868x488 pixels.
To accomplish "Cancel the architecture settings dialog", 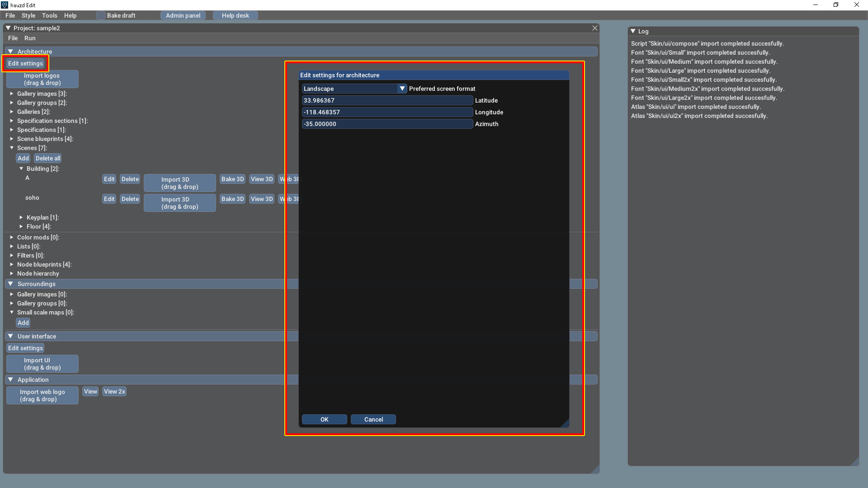I will tap(373, 419).
